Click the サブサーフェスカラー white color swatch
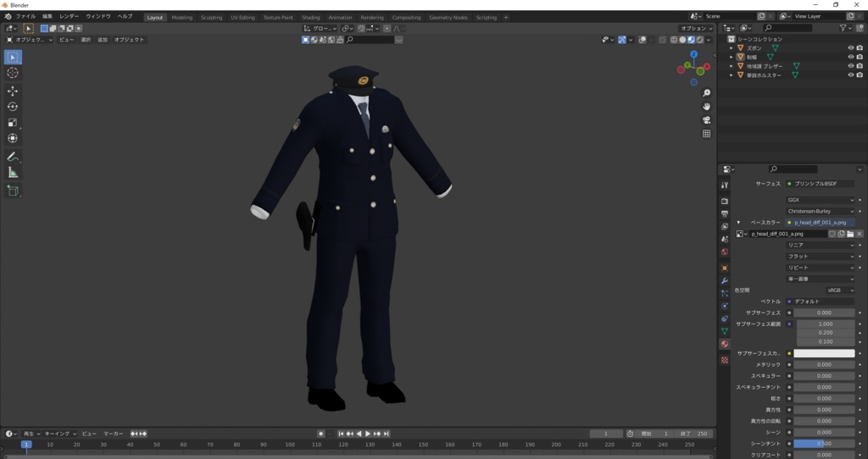The height and width of the screenshot is (459, 868). (824, 353)
